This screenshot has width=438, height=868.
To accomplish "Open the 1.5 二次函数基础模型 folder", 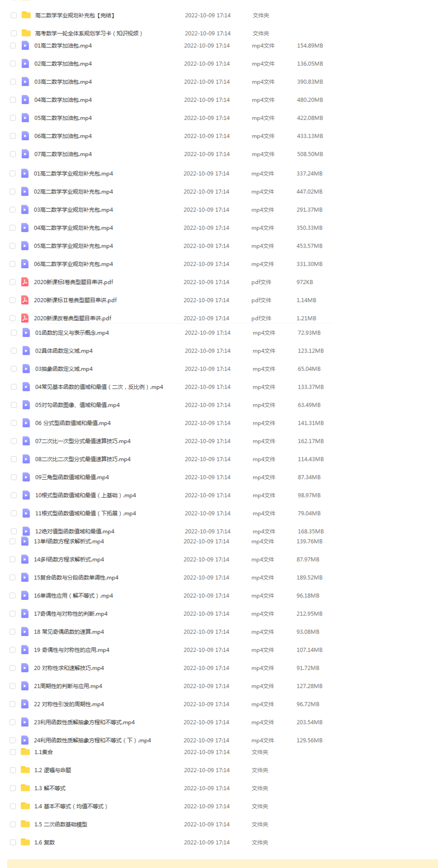I will pyautogui.click(x=61, y=824).
